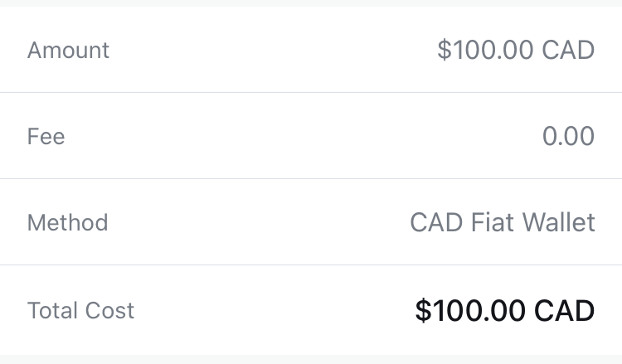
Task: Click the word Cost in Total Cost
Action: tap(109, 311)
